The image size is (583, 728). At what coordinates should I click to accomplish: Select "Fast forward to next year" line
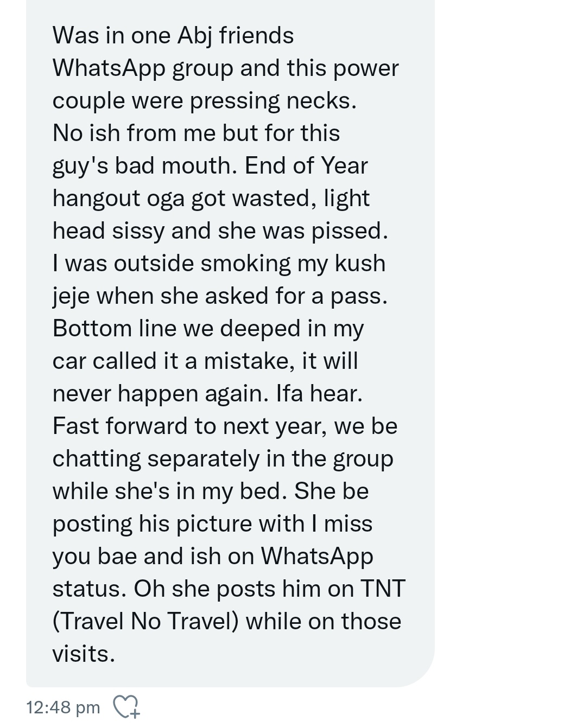[x=225, y=427]
